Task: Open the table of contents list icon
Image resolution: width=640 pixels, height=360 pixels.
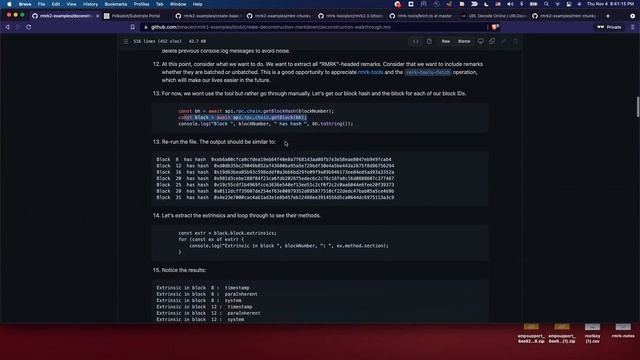Action: [x=125, y=41]
